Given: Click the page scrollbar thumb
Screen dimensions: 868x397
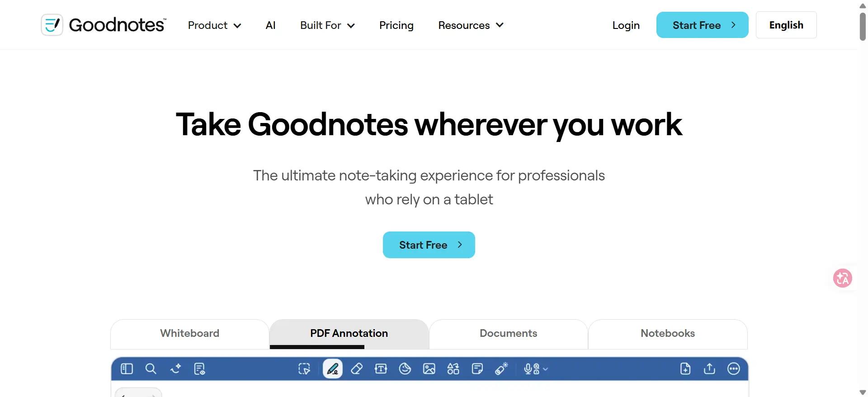Looking at the screenshot, I should (x=863, y=27).
